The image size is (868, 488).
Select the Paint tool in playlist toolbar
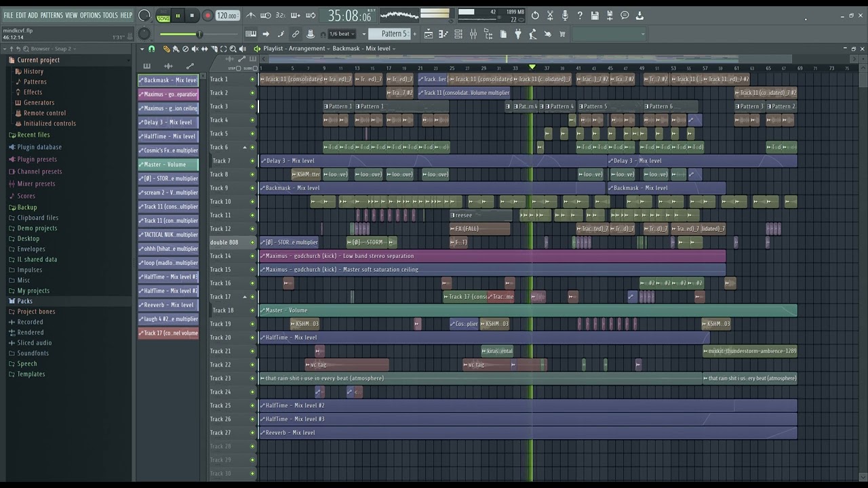click(176, 49)
